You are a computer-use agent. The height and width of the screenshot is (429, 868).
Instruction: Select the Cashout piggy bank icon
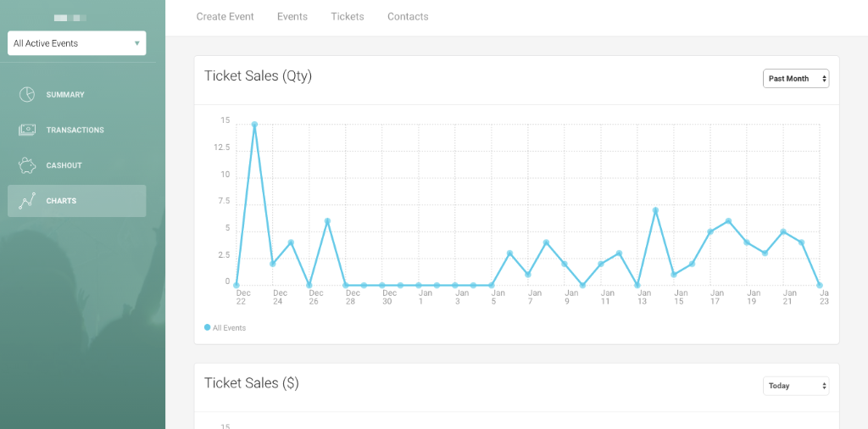tap(27, 165)
